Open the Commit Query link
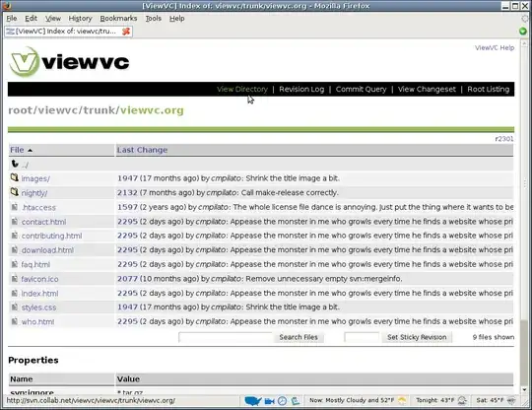This screenshot has height=410, width=532. tap(361, 89)
